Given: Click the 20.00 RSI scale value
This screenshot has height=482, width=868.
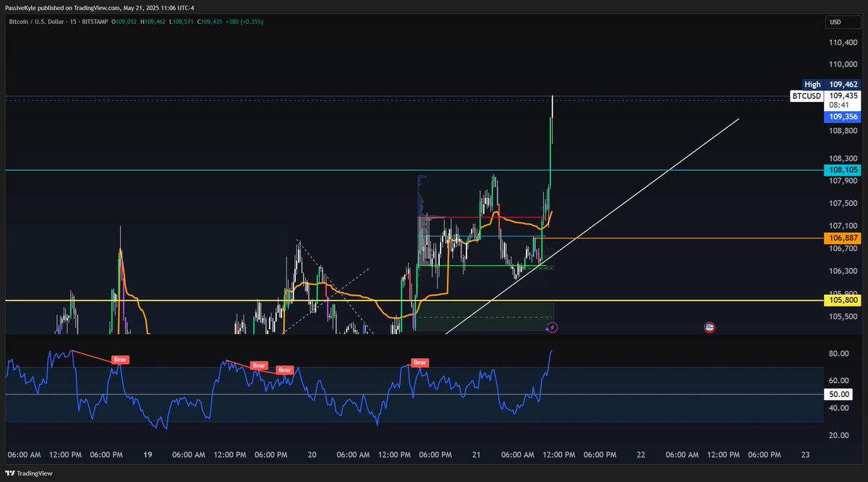Looking at the screenshot, I should click(839, 436).
